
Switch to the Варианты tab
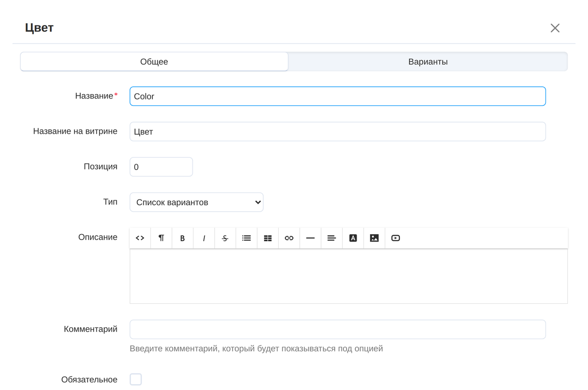tap(428, 62)
